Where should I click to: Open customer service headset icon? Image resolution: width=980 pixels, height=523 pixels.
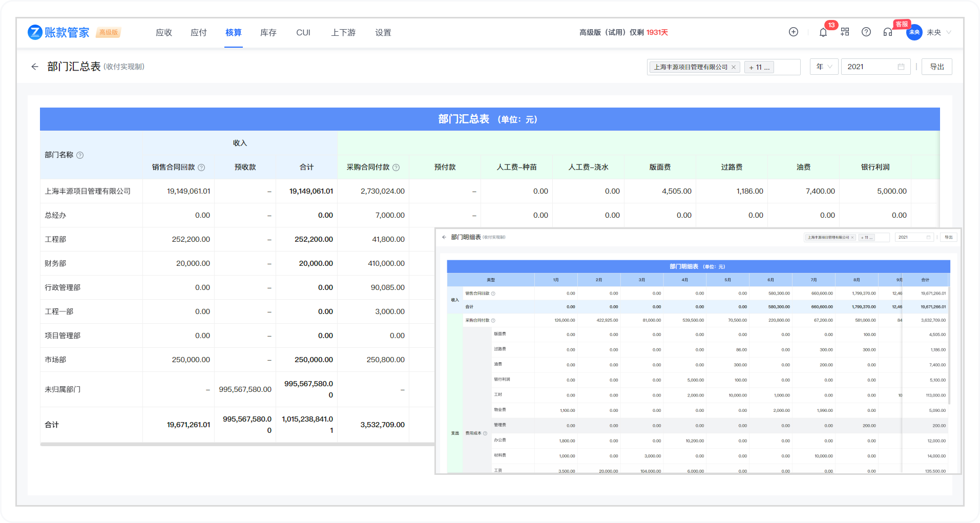point(888,32)
